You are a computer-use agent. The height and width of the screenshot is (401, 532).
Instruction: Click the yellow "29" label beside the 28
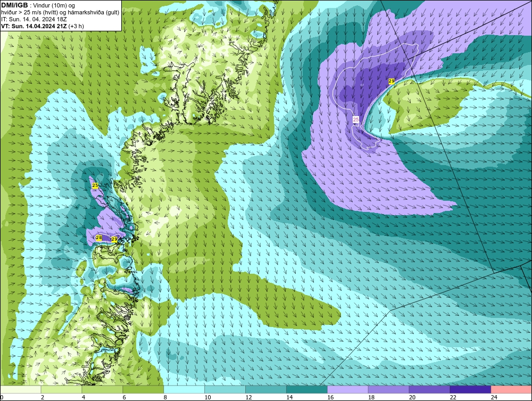pyautogui.click(x=114, y=240)
